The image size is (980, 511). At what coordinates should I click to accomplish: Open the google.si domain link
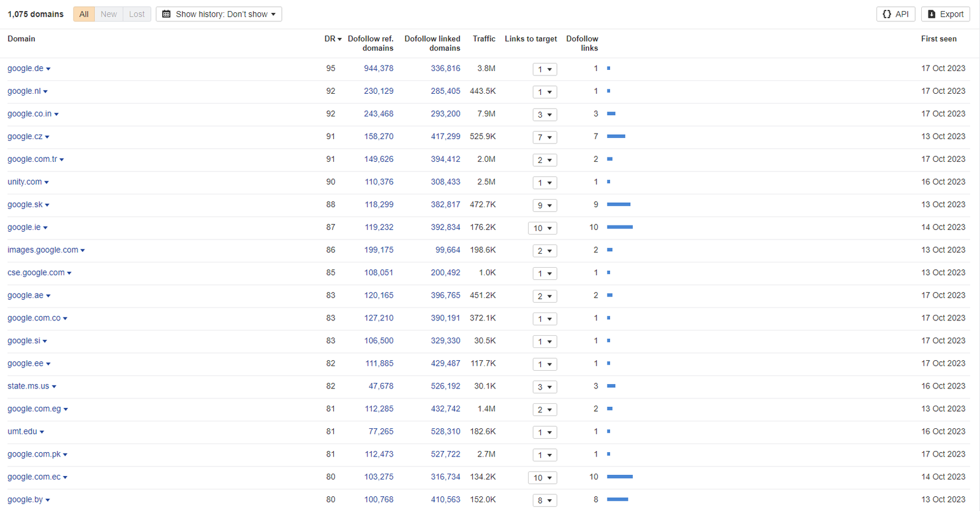tap(24, 341)
